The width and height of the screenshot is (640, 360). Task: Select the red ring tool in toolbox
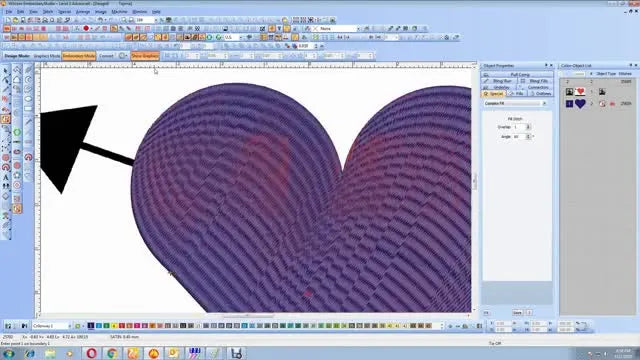point(17,185)
